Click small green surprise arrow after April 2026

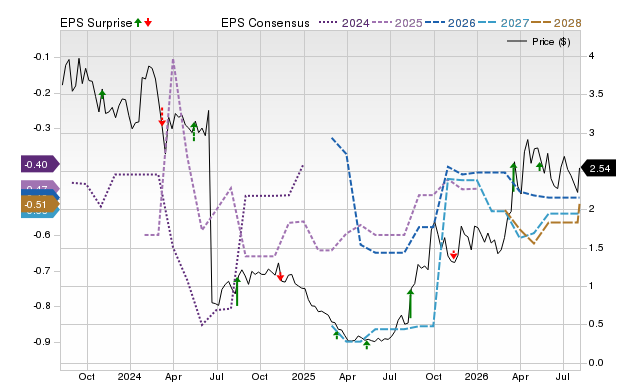point(540,166)
